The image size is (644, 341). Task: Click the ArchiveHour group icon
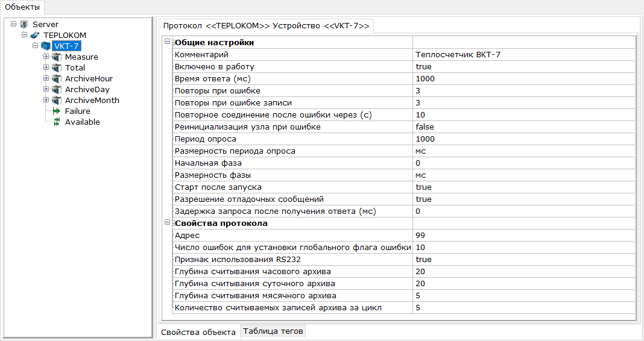(x=57, y=78)
